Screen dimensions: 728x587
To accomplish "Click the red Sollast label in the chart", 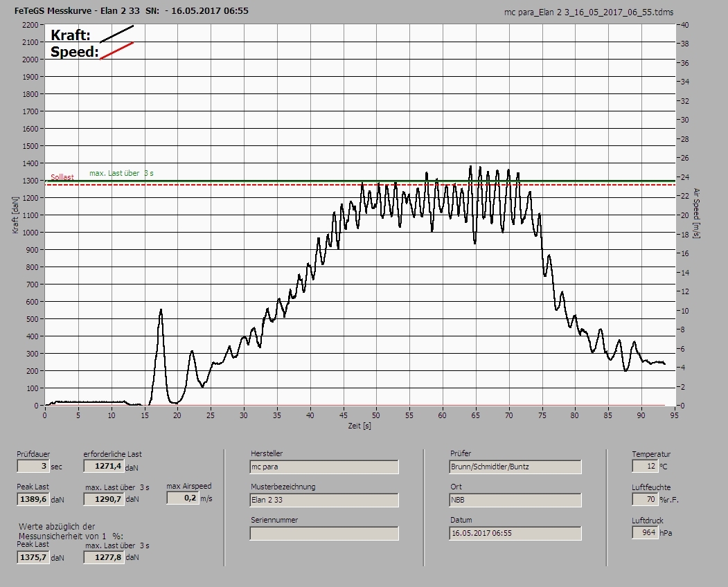I will 62,177.
